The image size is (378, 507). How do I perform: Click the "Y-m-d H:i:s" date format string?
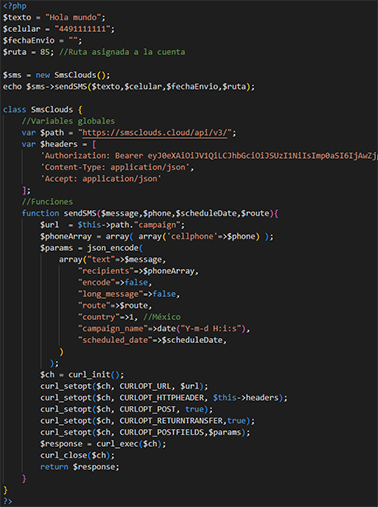211,329
